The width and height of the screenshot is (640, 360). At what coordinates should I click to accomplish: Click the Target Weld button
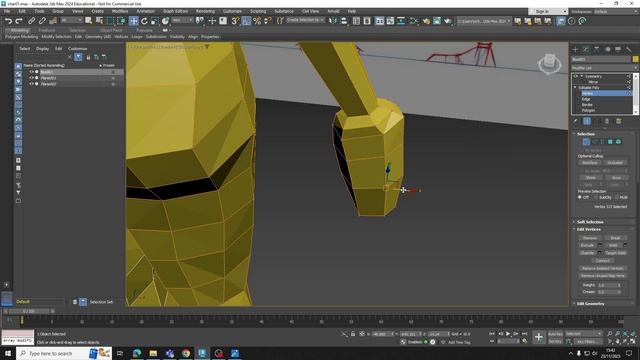615,253
